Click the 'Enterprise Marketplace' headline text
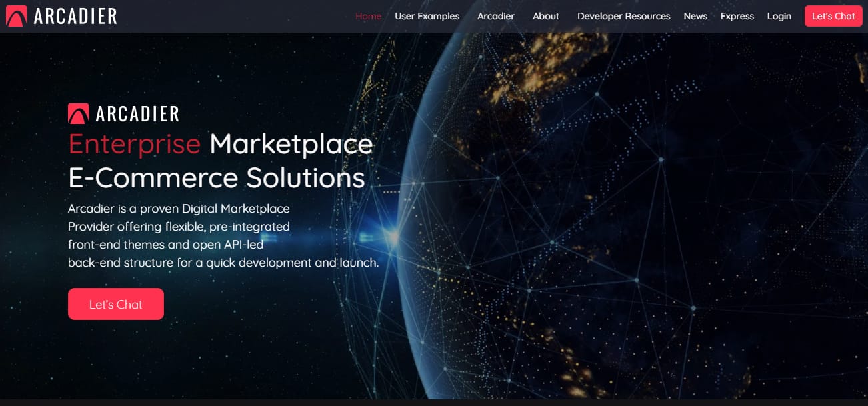The width and height of the screenshot is (868, 406). (221, 144)
